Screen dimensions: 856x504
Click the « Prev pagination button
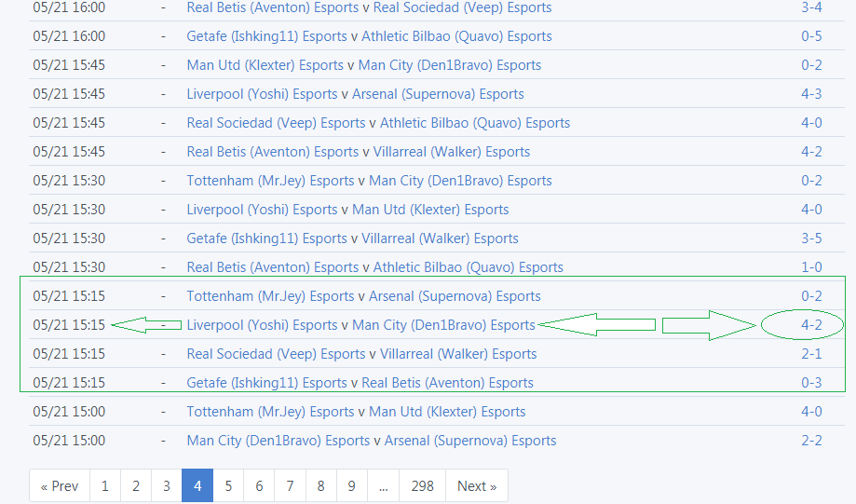pyautogui.click(x=60, y=486)
